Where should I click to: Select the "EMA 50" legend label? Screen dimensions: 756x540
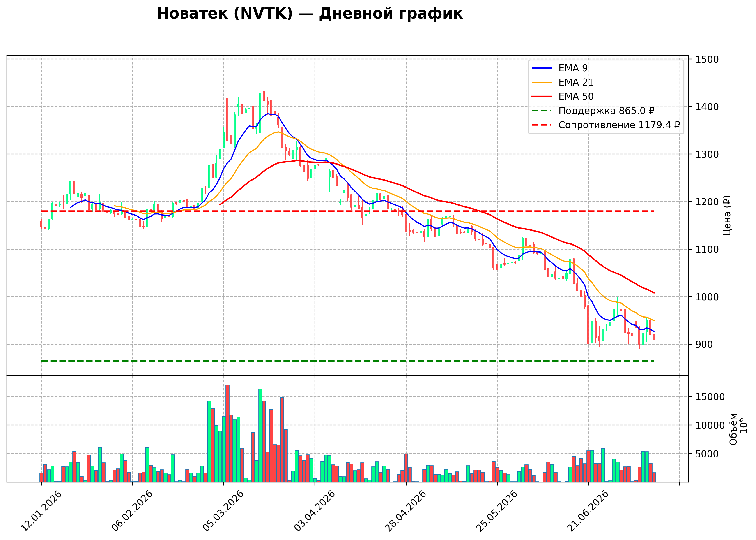576,96
